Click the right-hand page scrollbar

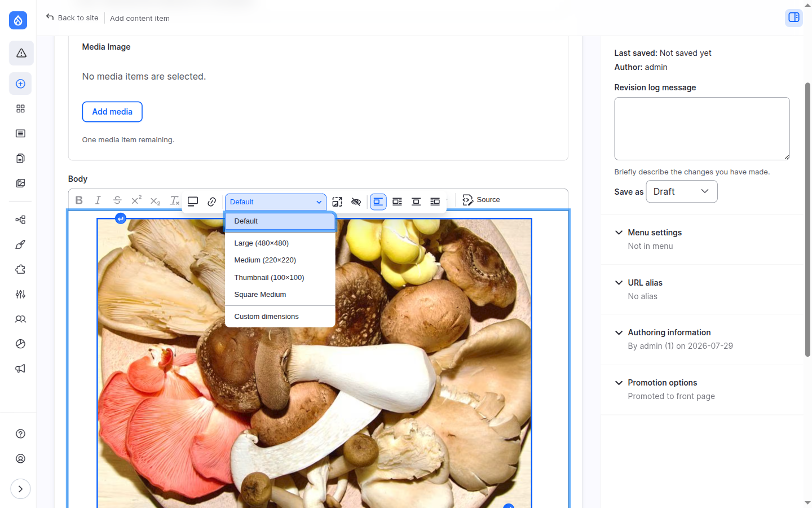807,220
